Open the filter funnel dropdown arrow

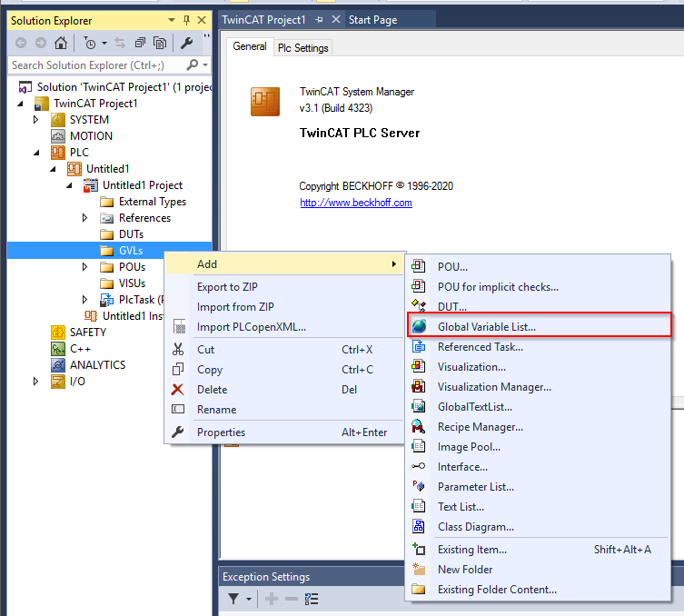[249, 599]
